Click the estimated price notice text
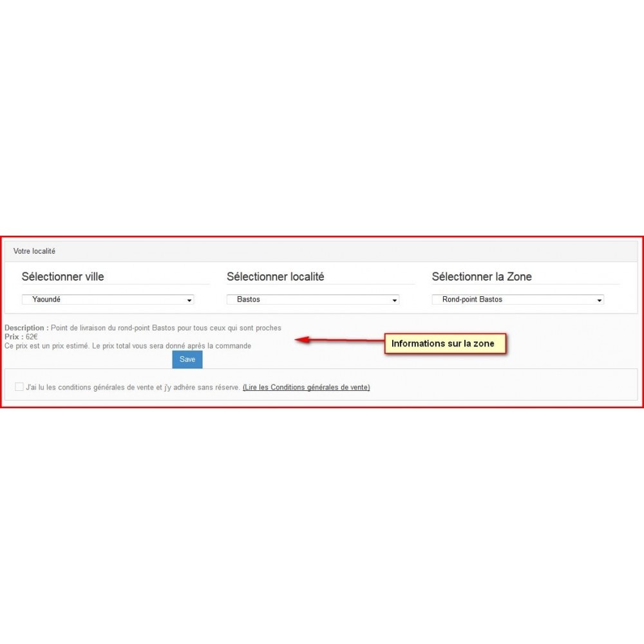Image resolution: width=644 pixels, height=644 pixels. (128, 346)
